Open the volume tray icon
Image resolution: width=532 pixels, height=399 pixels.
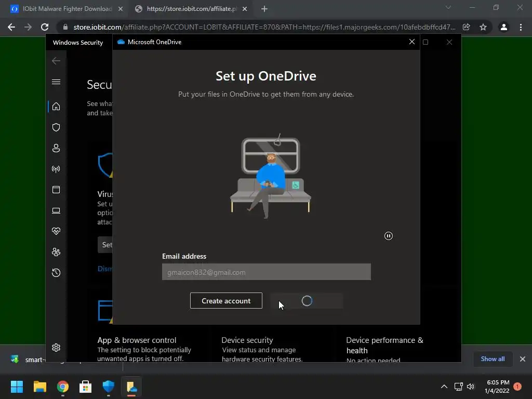(x=471, y=387)
